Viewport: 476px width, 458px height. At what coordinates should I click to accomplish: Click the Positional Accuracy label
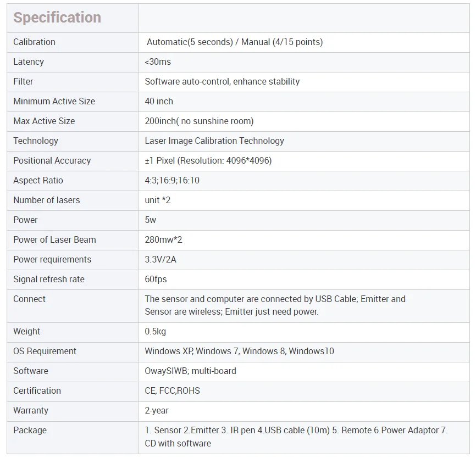(52, 161)
